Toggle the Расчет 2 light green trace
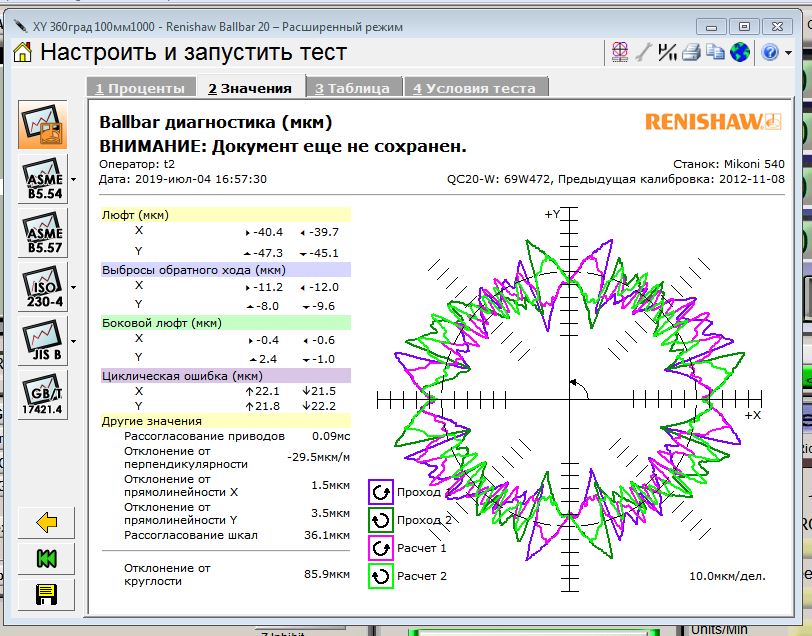 coord(381,576)
